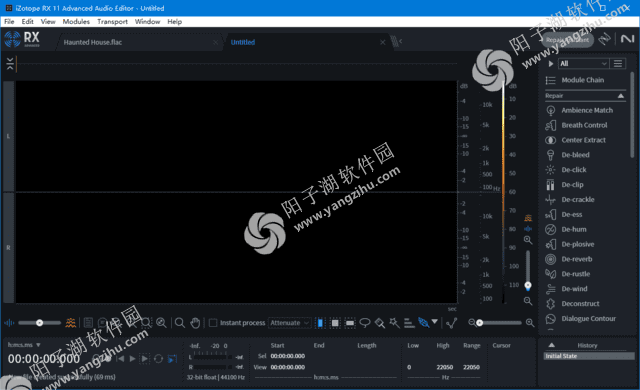Toggle follow playhead button
640x390 pixels.
[172, 359]
